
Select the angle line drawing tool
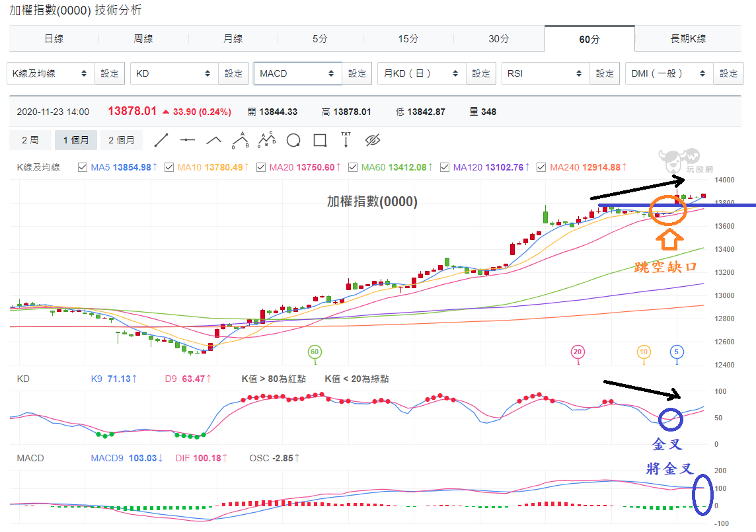213,140
